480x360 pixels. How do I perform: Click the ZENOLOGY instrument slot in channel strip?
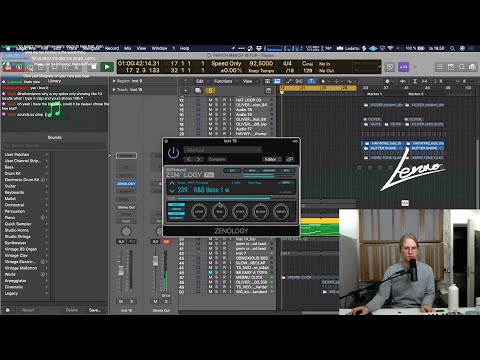coord(126,184)
